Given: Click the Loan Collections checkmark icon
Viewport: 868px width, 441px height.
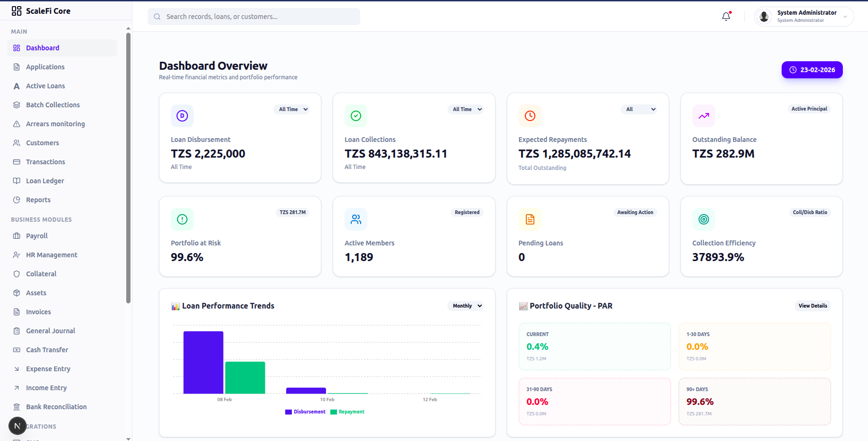Looking at the screenshot, I should pos(356,116).
